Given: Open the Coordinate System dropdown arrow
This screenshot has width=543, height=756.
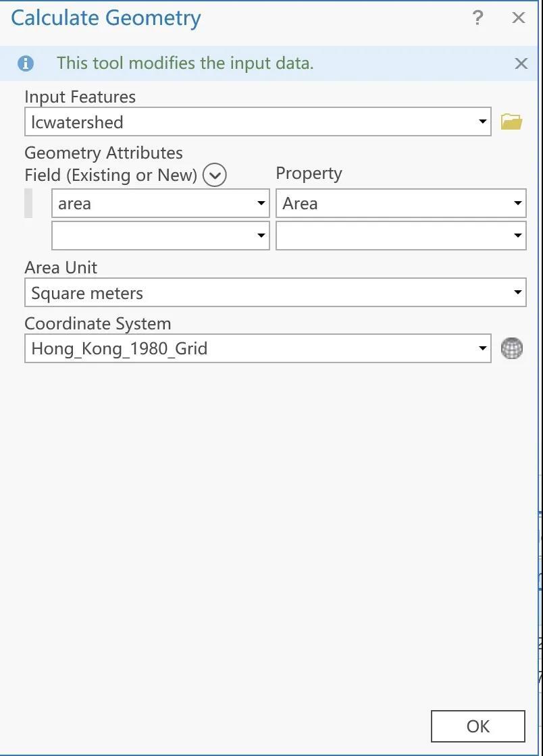Looking at the screenshot, I should point(482,349).
